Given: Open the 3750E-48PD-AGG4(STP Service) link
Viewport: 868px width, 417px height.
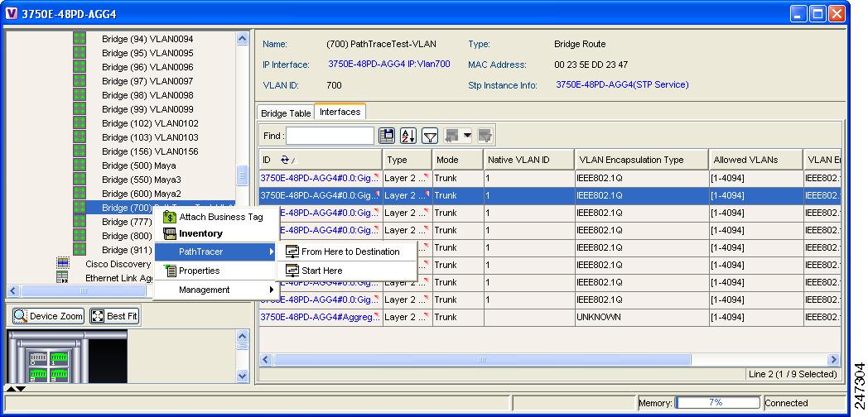Looking at the screenshot, I should [x=622, y=84].
